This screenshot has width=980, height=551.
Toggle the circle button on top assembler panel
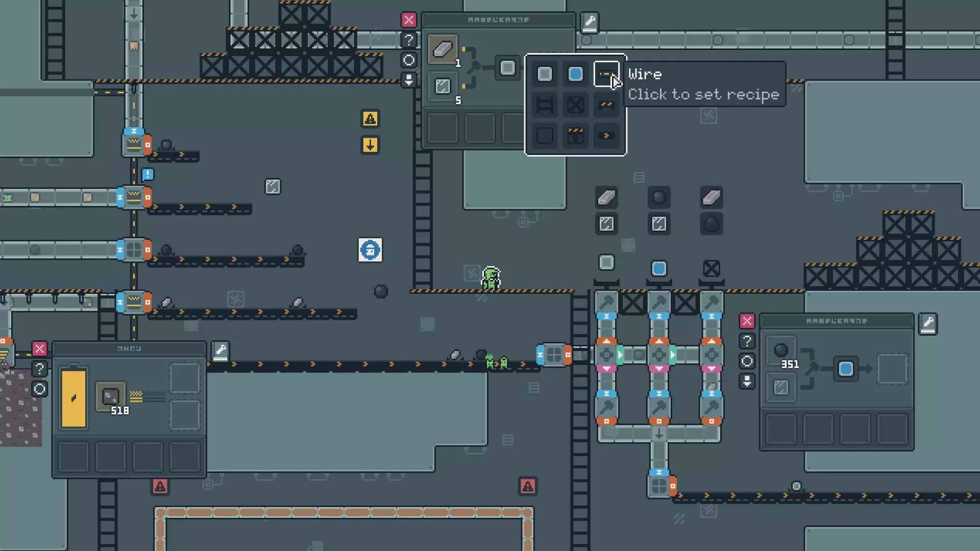point(408,60)
